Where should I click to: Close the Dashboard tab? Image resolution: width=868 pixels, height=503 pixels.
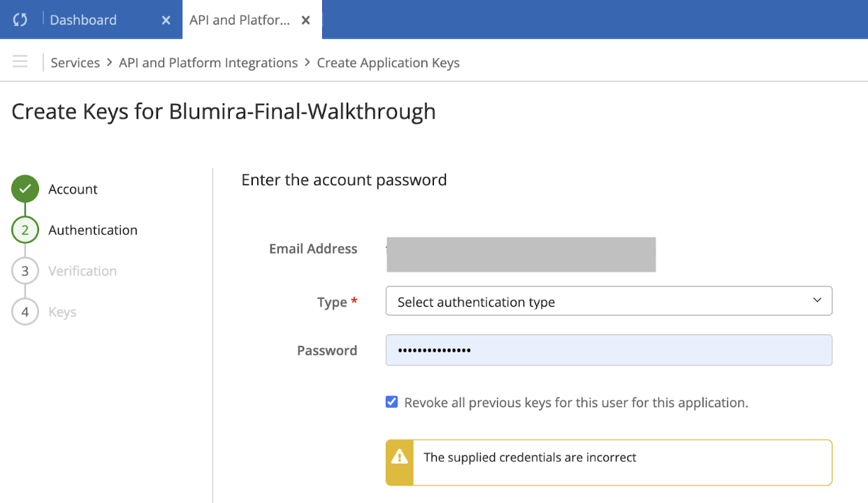(166, 20)
